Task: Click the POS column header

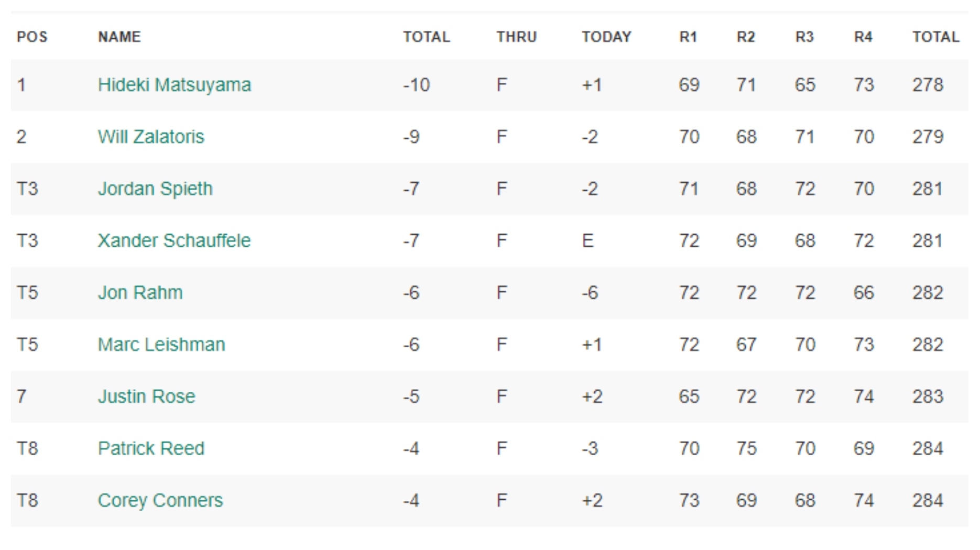Action: coord(32,37)
